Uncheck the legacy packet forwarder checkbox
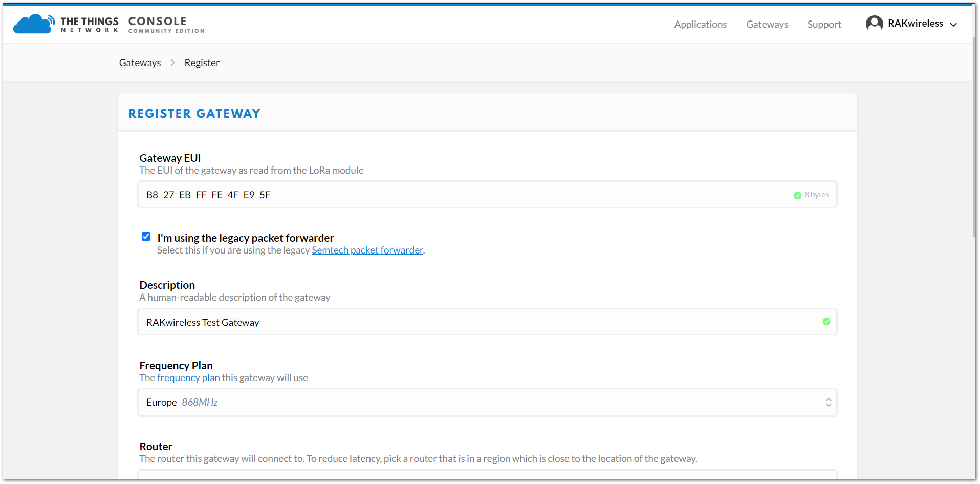 [146, 236]
